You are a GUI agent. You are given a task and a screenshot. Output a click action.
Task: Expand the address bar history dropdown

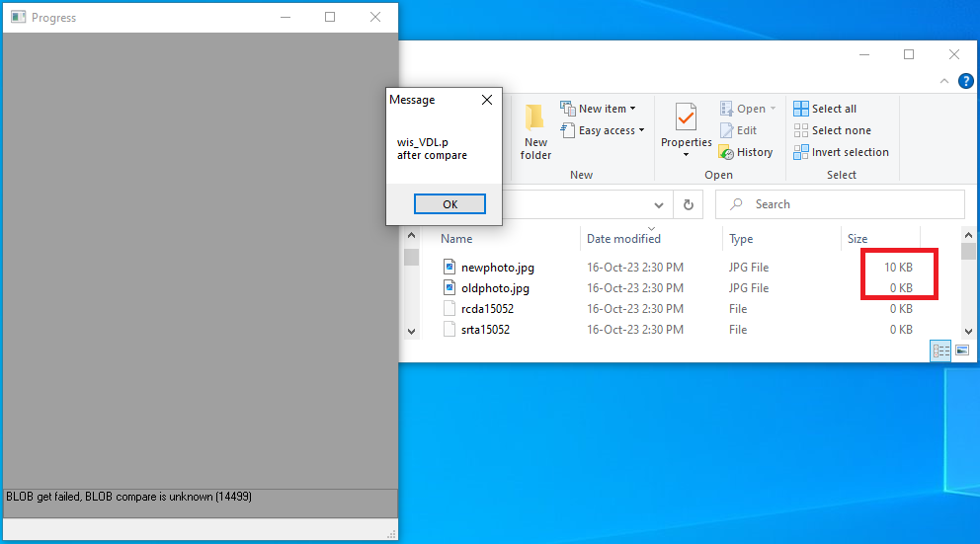pyautogui.click(x=659, y=204)
